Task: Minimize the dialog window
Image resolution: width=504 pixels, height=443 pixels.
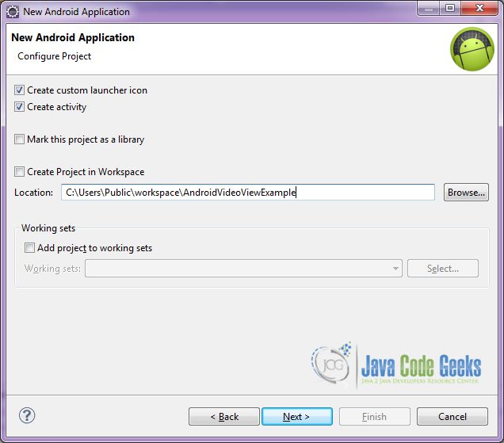Action: coord(429,8)
